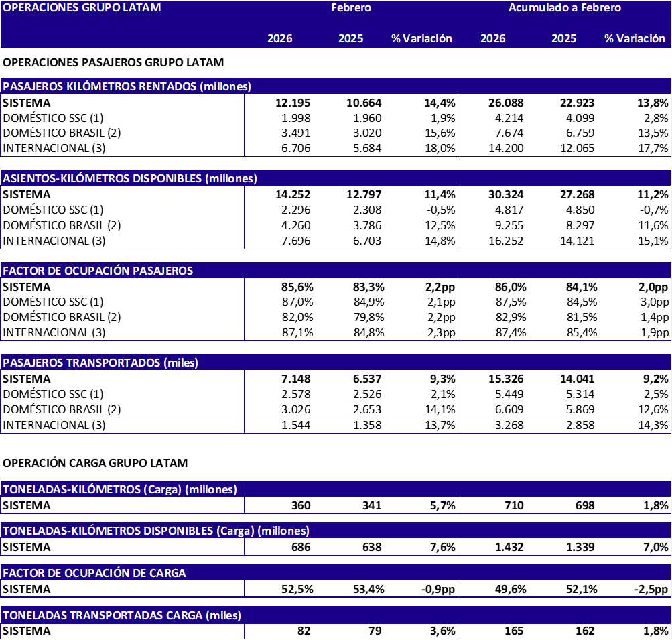Viewport: 672px width, 640px height.
Task: Click the OPERACIONES GRUPO LATAM title cell
Action: pyautogui.click(x=82, y=8)
